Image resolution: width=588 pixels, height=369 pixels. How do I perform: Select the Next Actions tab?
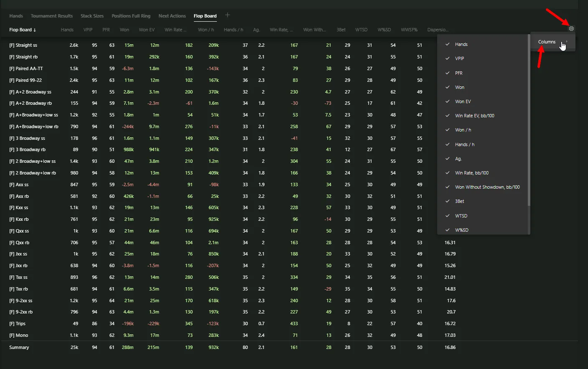(x=172, y=16)
